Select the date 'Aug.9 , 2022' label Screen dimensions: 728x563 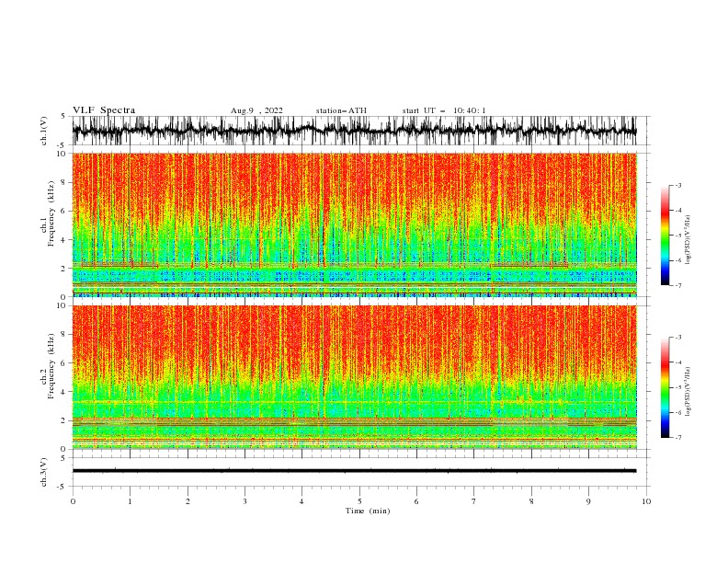(x=256, y=110)
